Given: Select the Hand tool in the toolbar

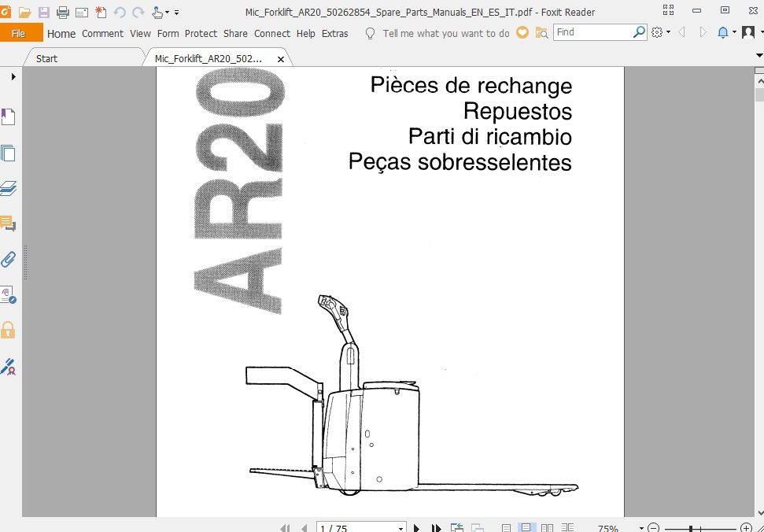Looking at the screenshot, I should click(x=157, y=11).
